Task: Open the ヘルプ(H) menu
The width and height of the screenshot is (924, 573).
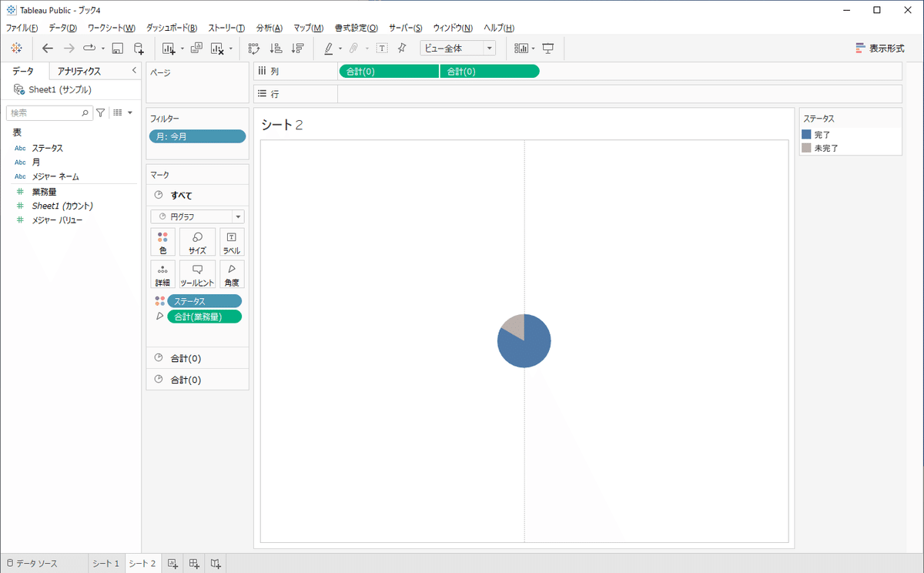Action: click(x=499, y=28)
